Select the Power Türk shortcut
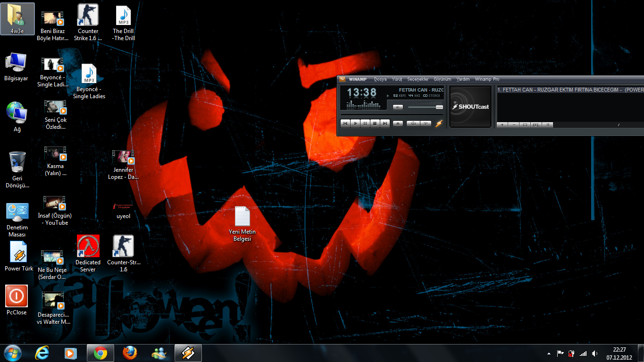This screenshot has height=362, width=644. tap(19, 257)
